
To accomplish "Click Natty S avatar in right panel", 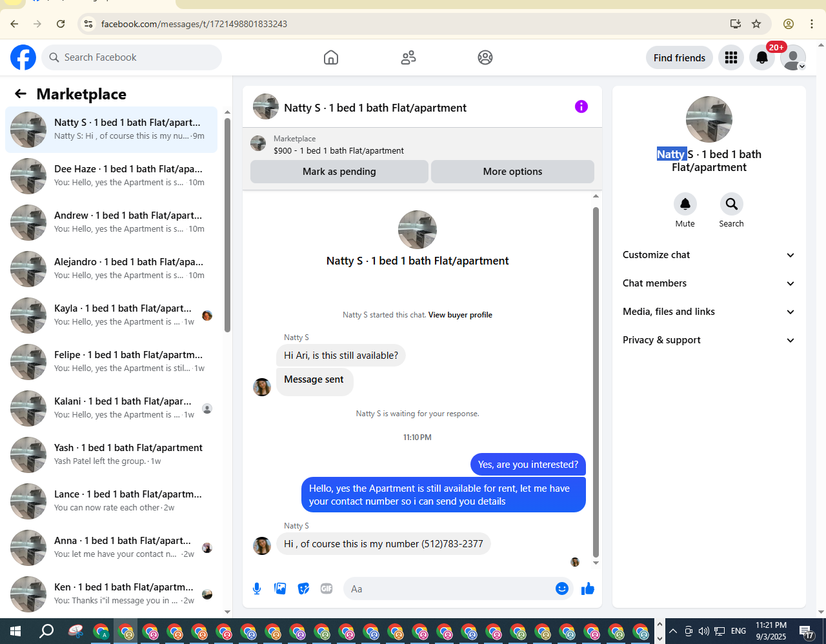I will [709, 119].
